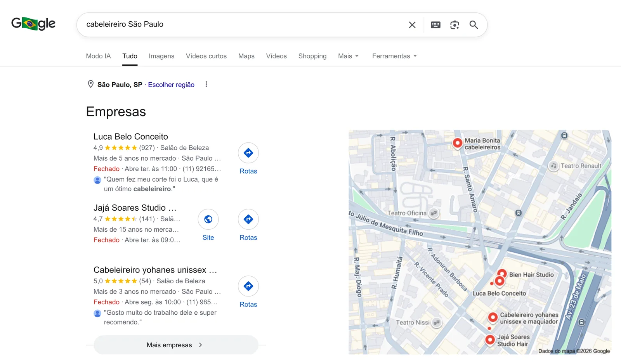This screenshot has width=621, height=364.
Task: Click the reviewer avatar under Luca Belo review
Action: point(97,180)
